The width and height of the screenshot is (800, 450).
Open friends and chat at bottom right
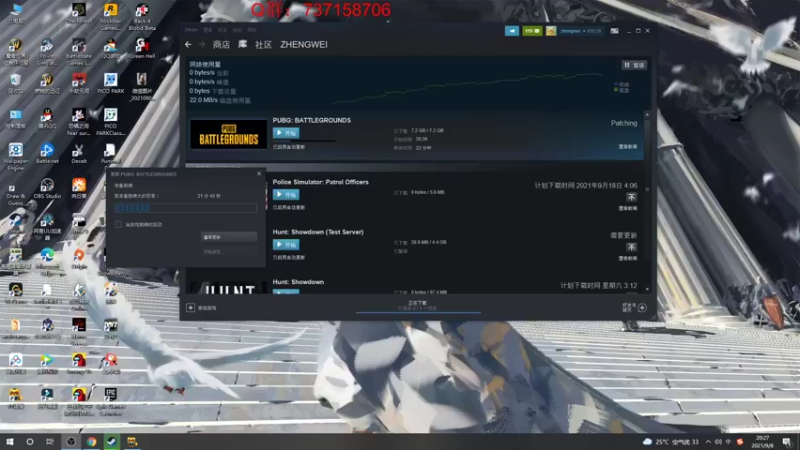click(x=634, y=307)
